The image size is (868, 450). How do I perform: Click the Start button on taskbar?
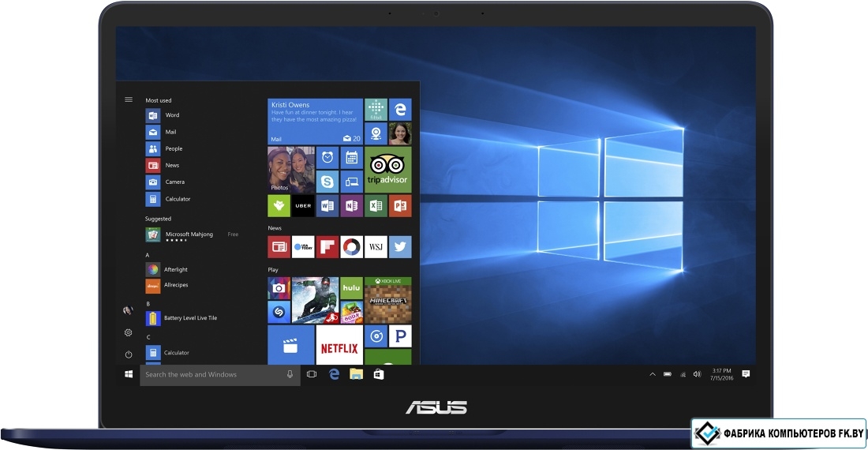(x=129, y=374)
